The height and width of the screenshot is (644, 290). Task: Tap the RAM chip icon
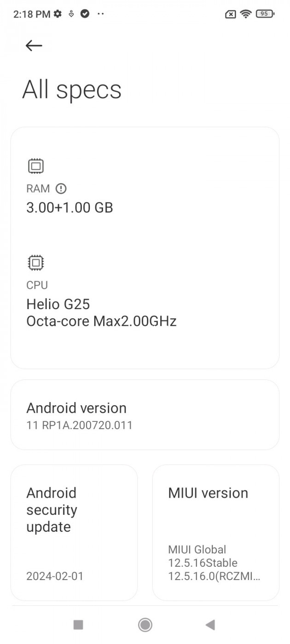point(35,166)
